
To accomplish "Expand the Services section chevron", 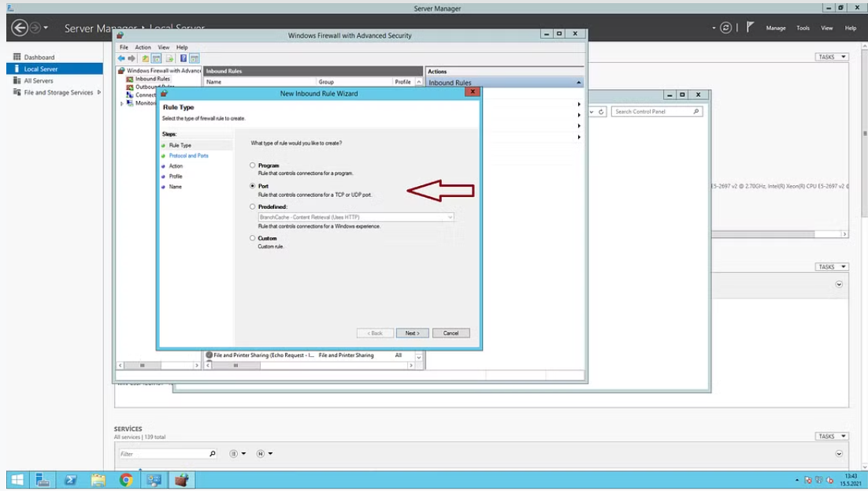I will 839,454.
